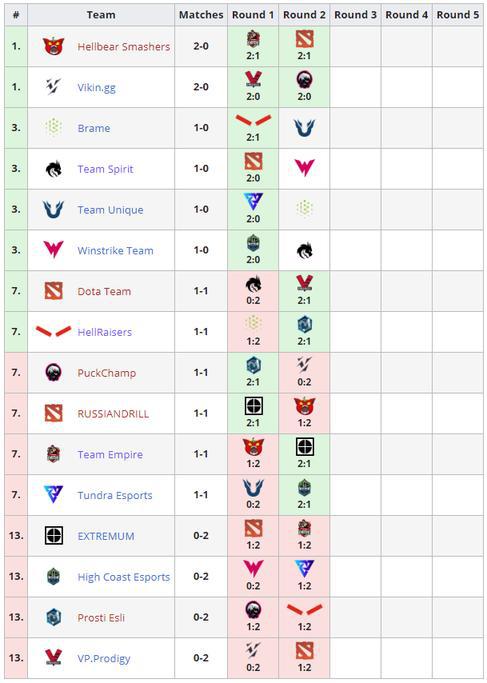Click the Team Spirit dragon logo in the Team column
Image resolution: width=487 pixels, height=683 pixels.
(x=54, y=169)
